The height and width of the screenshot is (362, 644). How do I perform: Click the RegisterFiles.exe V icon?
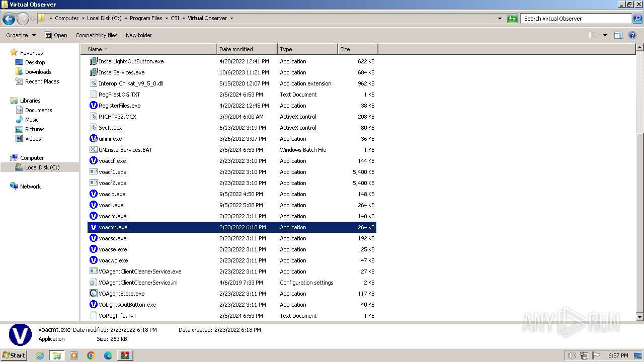point(93,106)
